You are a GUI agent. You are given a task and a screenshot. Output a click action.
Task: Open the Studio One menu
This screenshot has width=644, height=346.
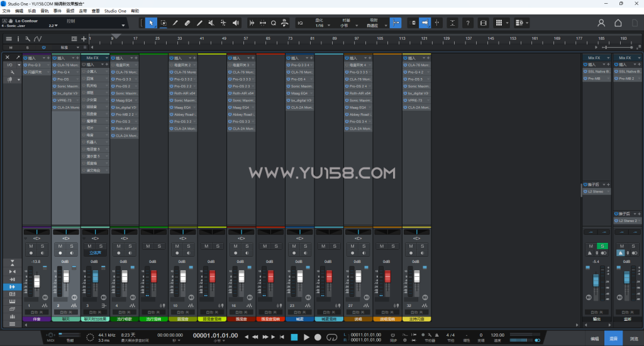[x=116, y=11]
